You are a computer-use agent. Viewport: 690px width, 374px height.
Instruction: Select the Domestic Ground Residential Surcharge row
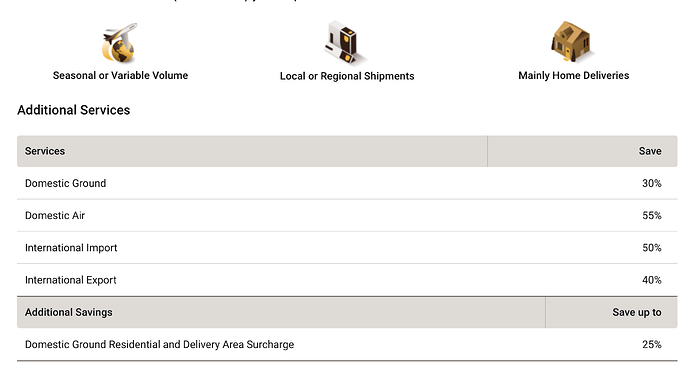click(x=347, y=345)
